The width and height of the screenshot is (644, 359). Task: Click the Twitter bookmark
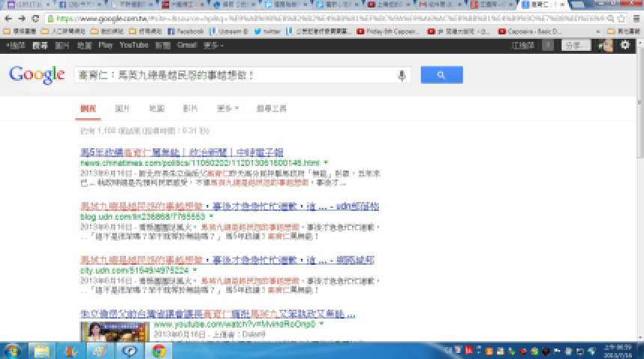(x=268, y=31)
